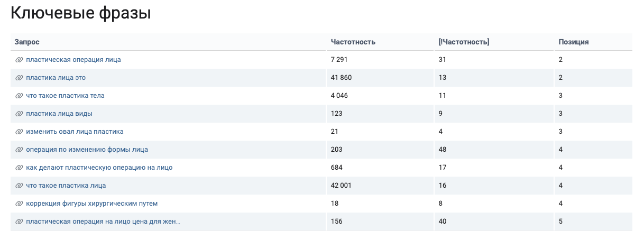The image size is (644, 239).
Task: Open the query 'пластика лица это'
Action: [56, 78]
